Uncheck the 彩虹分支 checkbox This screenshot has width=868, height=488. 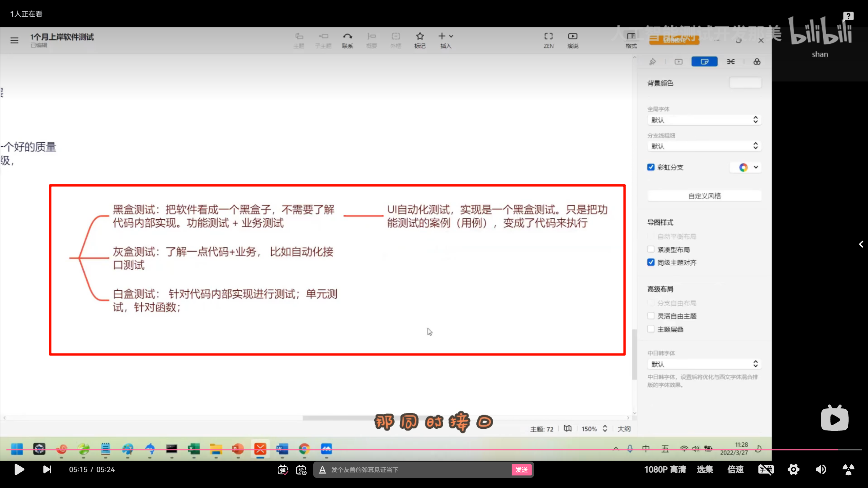[651, 167]
